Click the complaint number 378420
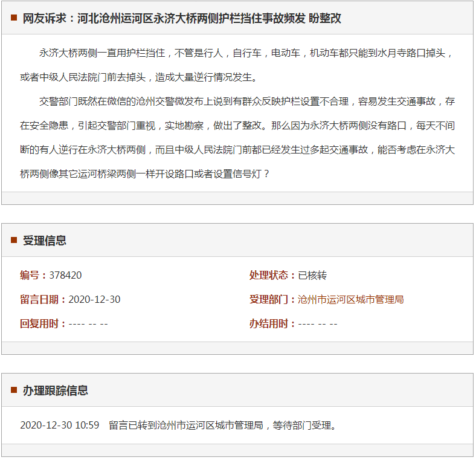The height and width of the screenshot is (460, 476). tap(65, 275)
